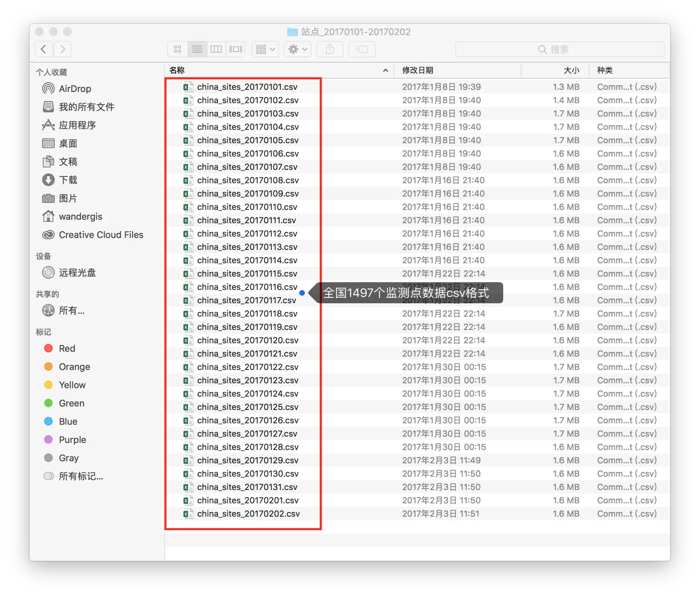Show all tags via 所有标记…
Screen dimensions: 700x596
tap(81, 476)
